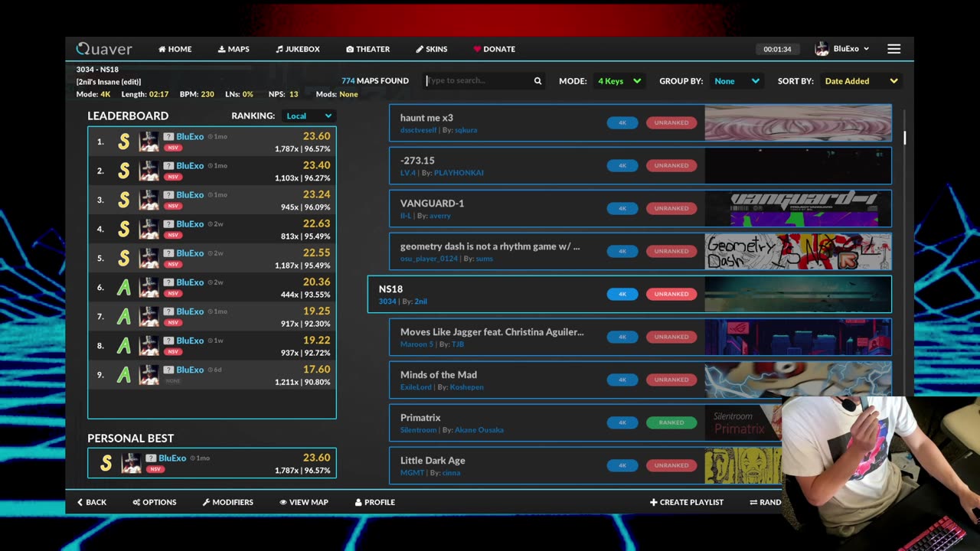Click the BluExo name on leaderboard rank 4

[190, 224]
